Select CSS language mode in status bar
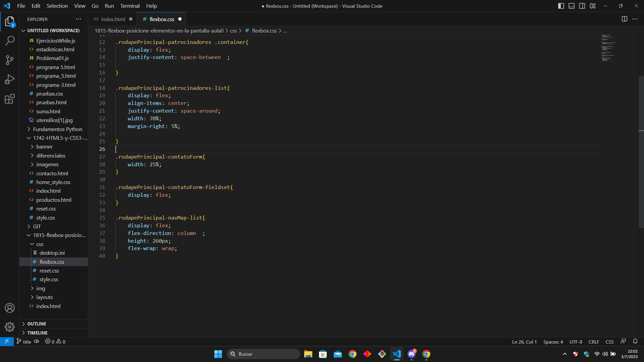This screenshot has height=362, width=644. click(x=609, y=342)
